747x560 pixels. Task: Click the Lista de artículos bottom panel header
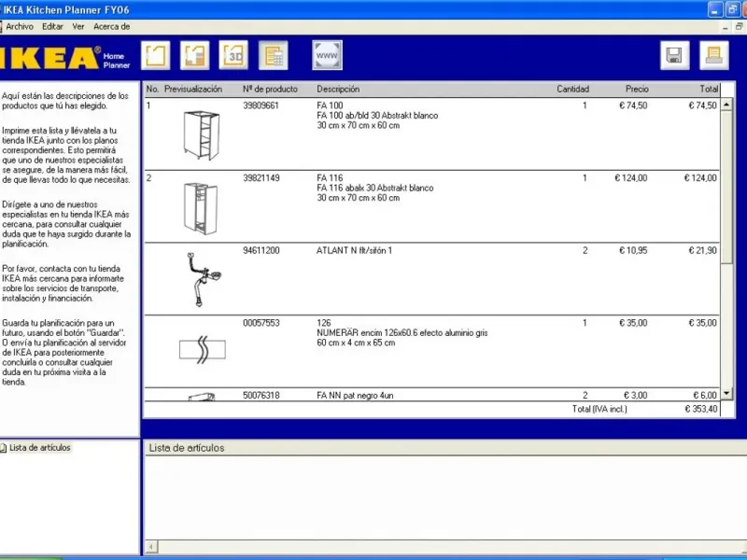click(x=186, y=448)
